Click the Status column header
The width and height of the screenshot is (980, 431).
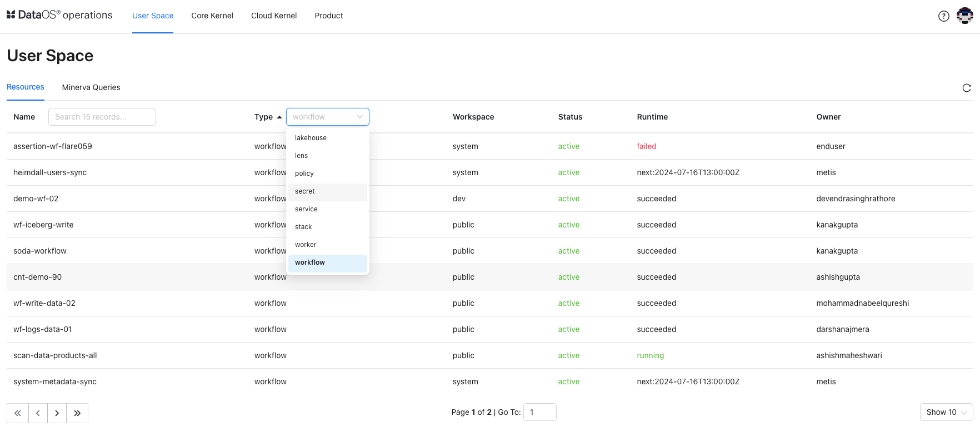(570, 117)
